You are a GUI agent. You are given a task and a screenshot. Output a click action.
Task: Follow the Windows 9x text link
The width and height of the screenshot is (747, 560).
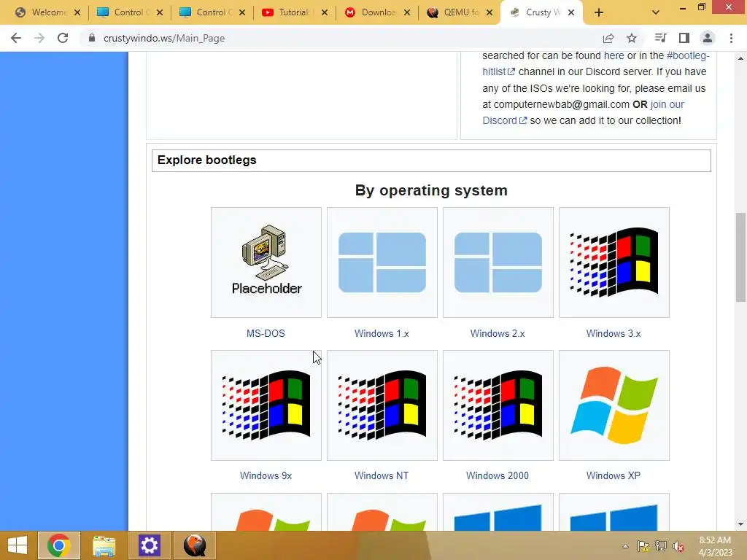[x=266, y=475]
